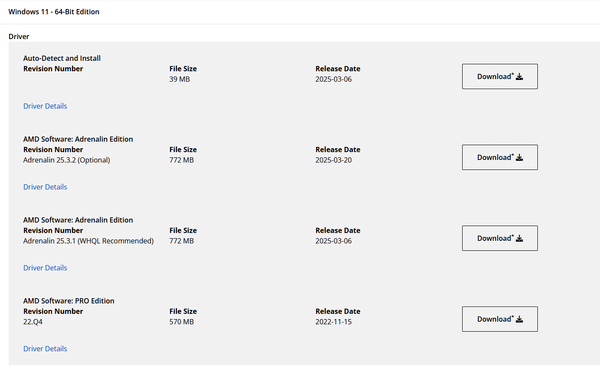600x369 pixels.
Task: Click the 39 MB file size value
Action: click(x=180, y=79)
